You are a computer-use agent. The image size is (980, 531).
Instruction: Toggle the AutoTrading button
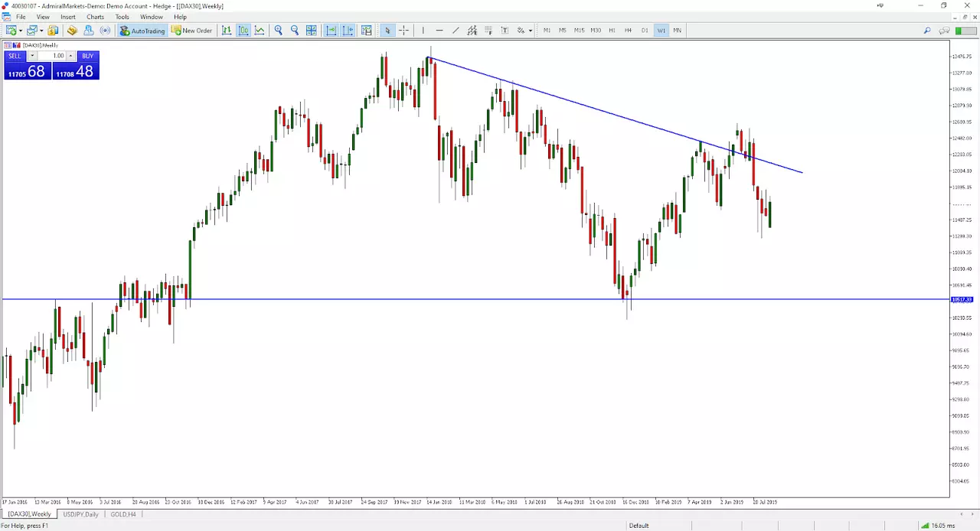(x=142, y=31)
